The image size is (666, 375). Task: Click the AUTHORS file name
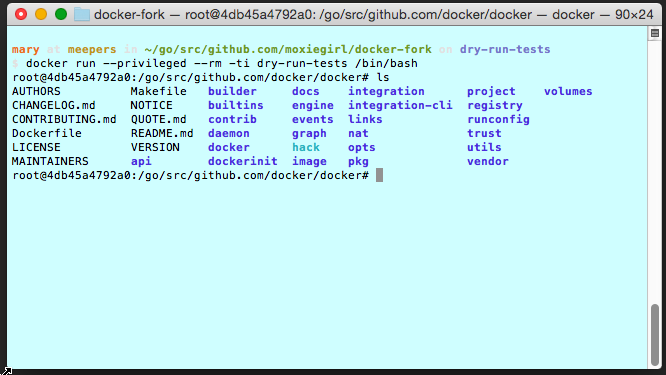point(36,91)
